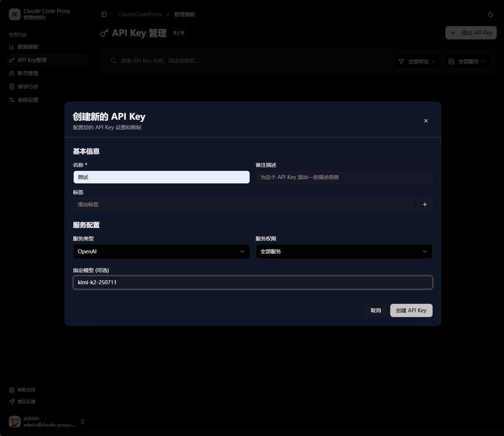
Task: Open 系统设置 in the sidebar
Action: (47, 100)
